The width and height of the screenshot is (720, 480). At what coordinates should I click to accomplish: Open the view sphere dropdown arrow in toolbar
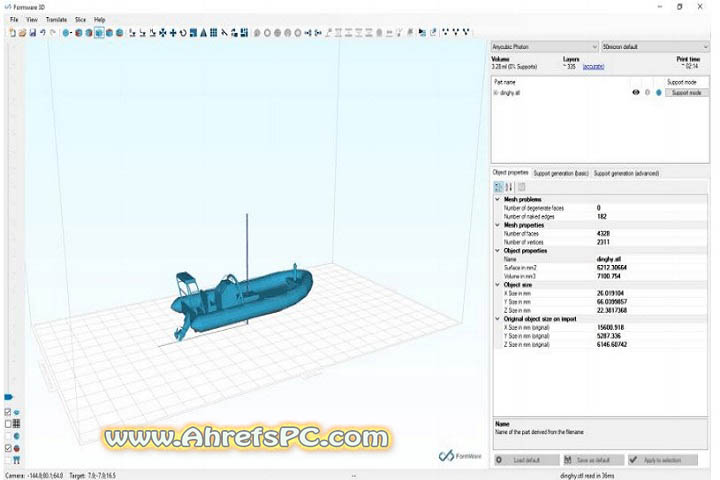click(71, 33)
